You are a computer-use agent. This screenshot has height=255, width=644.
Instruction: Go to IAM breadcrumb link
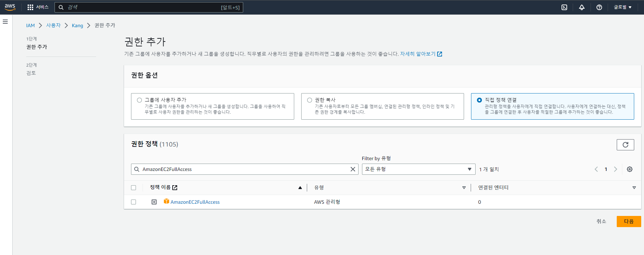[x=30, y=25]
